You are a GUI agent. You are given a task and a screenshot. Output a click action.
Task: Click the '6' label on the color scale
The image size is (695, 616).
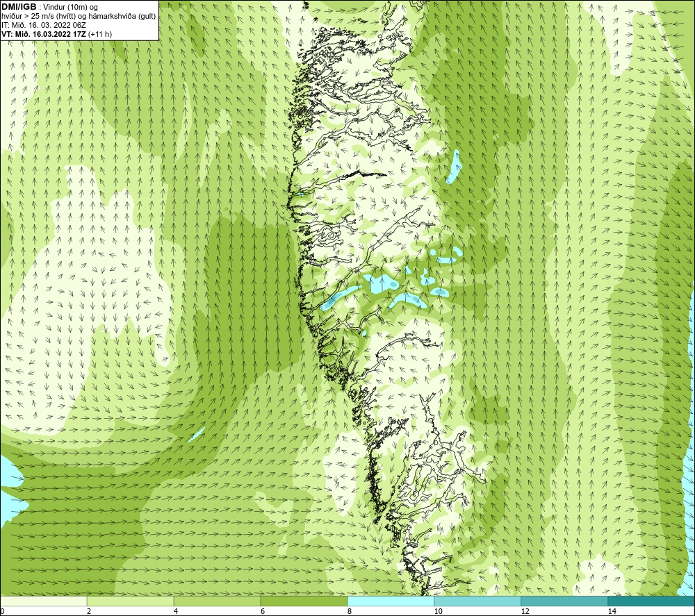click(x=263, y=612)
